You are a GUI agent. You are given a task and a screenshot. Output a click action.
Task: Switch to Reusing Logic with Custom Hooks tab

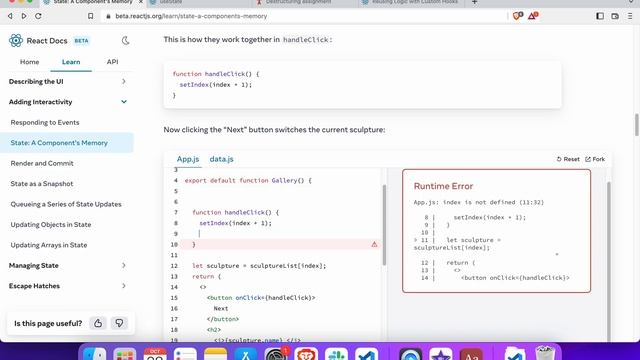pyautogui.click(x=411, y=2)
